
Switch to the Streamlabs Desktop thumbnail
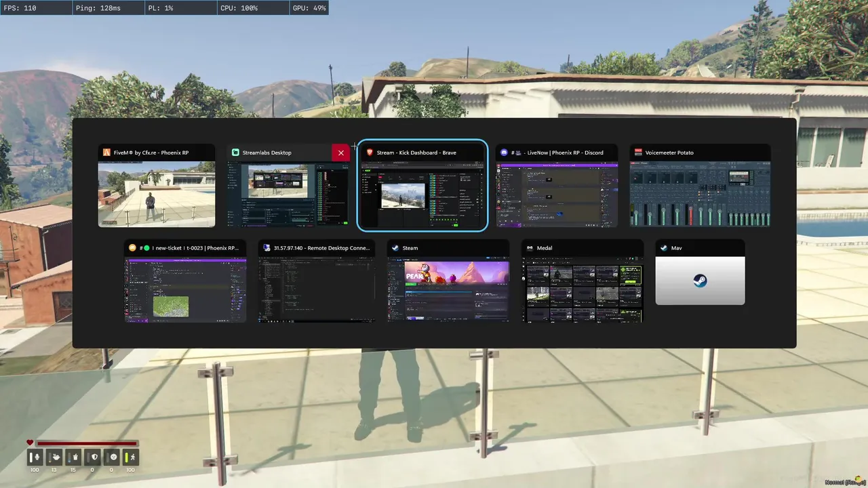click(x=288, y=194)
